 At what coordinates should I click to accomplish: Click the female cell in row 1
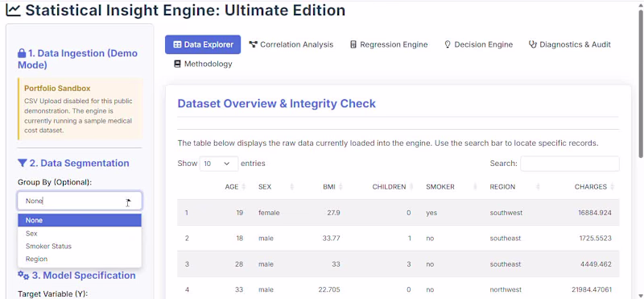coord(269,213)
